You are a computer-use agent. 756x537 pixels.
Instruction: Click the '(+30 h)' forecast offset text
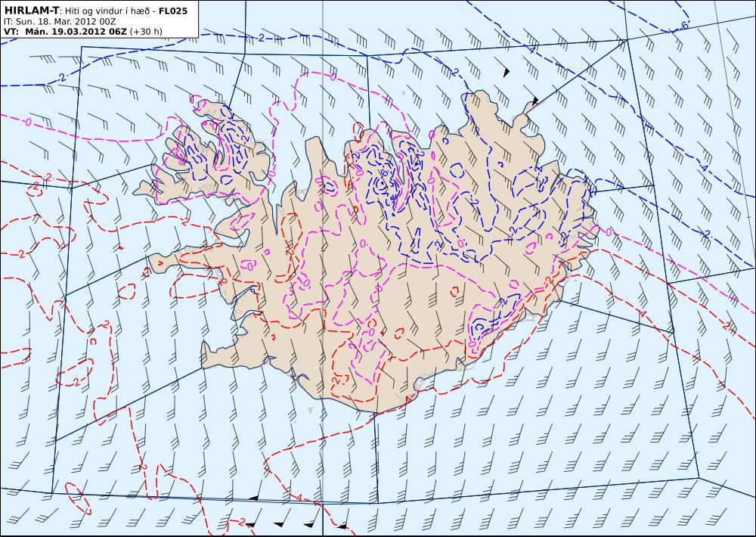[x=146, y=32]
